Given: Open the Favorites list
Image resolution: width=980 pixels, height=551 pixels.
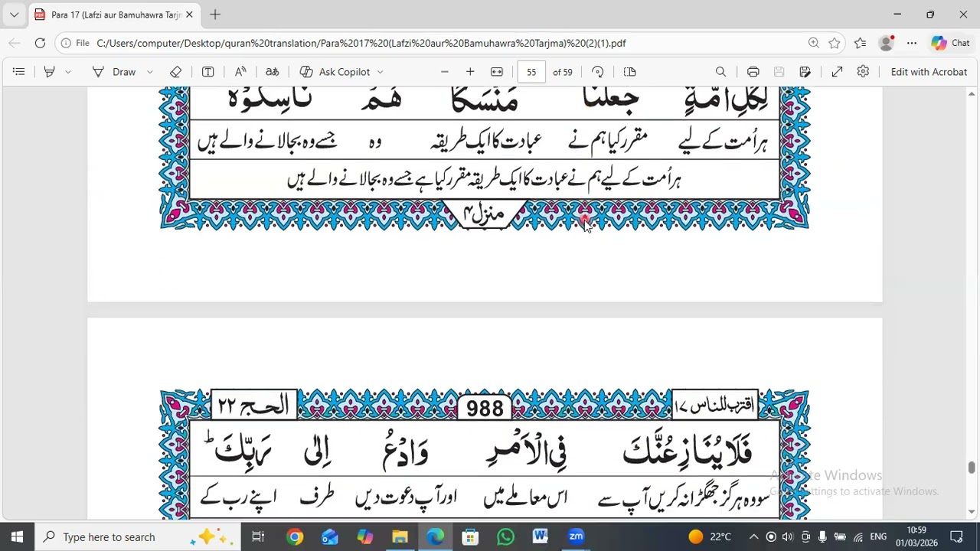Looking at the screenshot, I should point(861,44).
